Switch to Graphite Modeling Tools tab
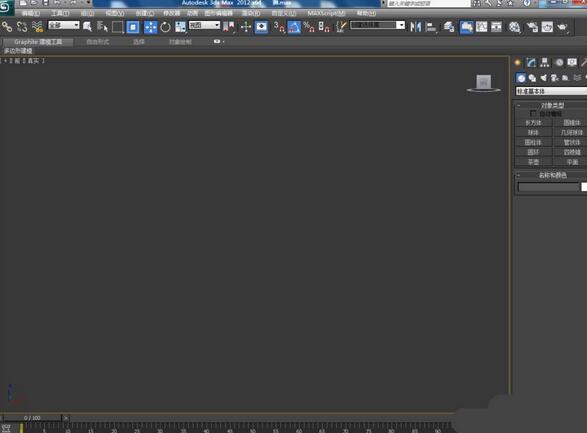Viewport: 587px width, 433px height. click(x=38, y=42)
